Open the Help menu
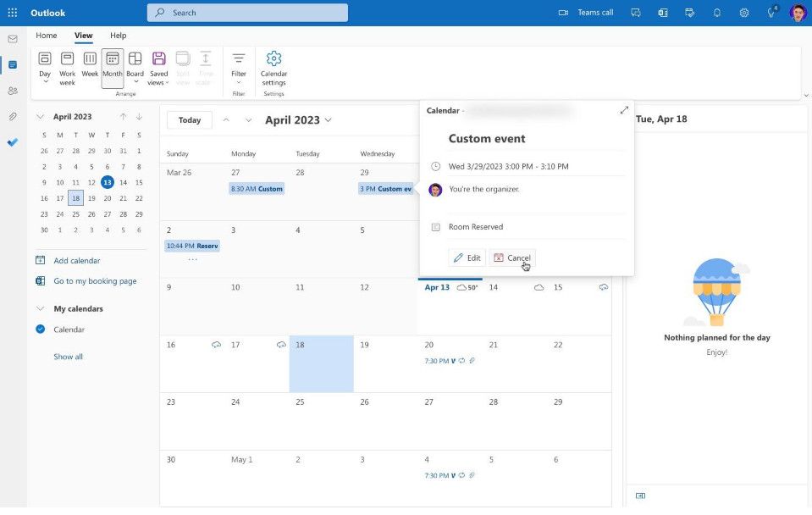The width and height of the screenshot is (812, 515). click(118, 36)
